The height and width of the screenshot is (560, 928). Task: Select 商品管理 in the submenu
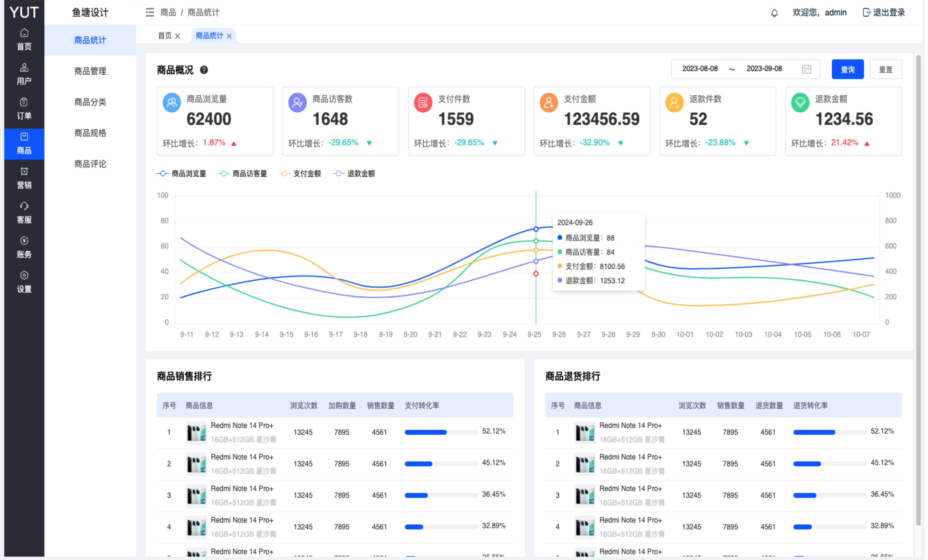(90, 71)
